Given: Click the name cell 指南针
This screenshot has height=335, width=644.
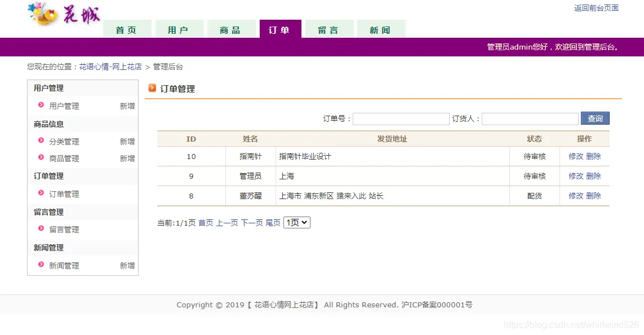Looking at the screenshot, I should [x=251, y=156].
